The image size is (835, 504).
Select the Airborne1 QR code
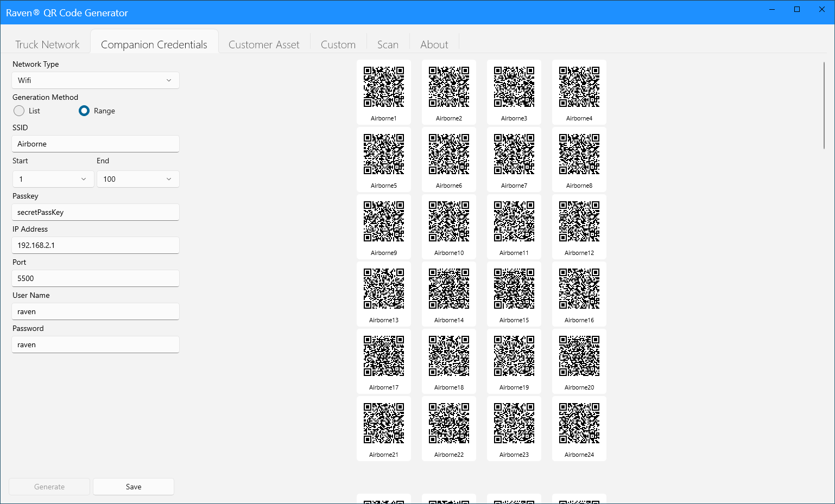(384, 92)
